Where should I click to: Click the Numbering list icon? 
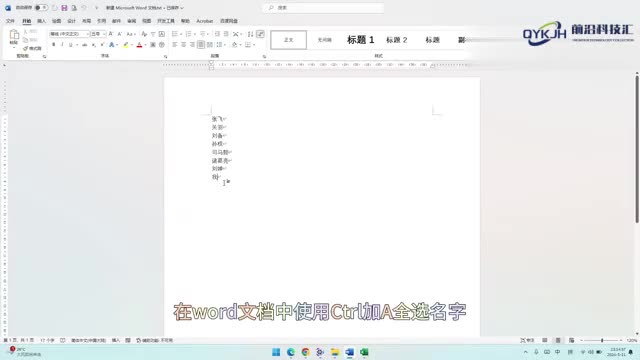[188, 34]
